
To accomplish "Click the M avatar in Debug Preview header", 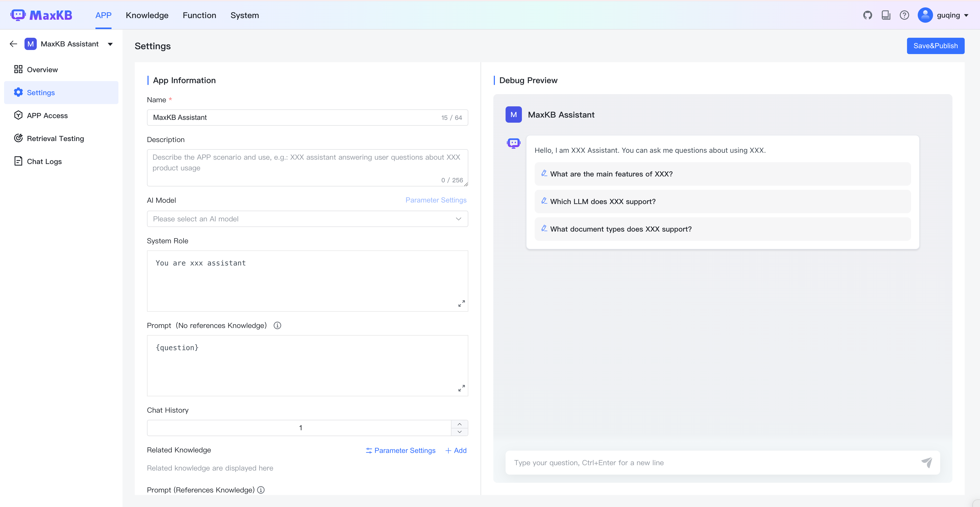I will tap(513, 115).
